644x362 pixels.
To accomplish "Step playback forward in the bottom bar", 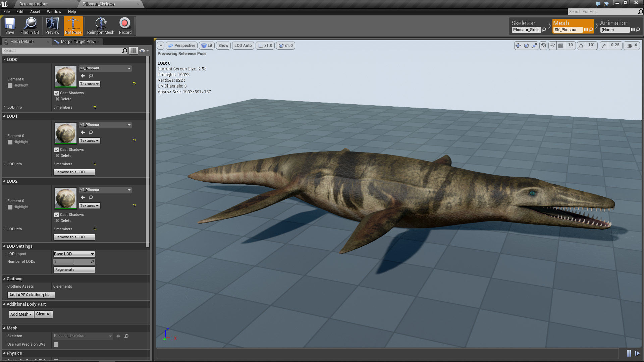I will [637, 353].
